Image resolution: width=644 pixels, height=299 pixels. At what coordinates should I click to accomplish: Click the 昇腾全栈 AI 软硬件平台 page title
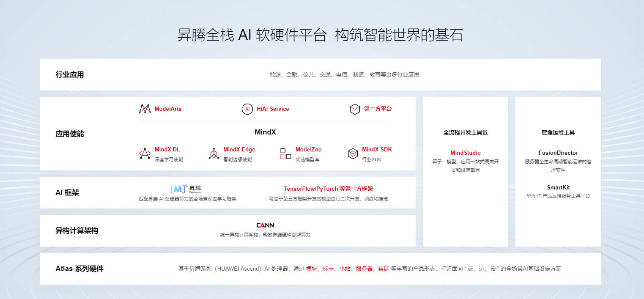pyautogui.click(x=320, y=35)
